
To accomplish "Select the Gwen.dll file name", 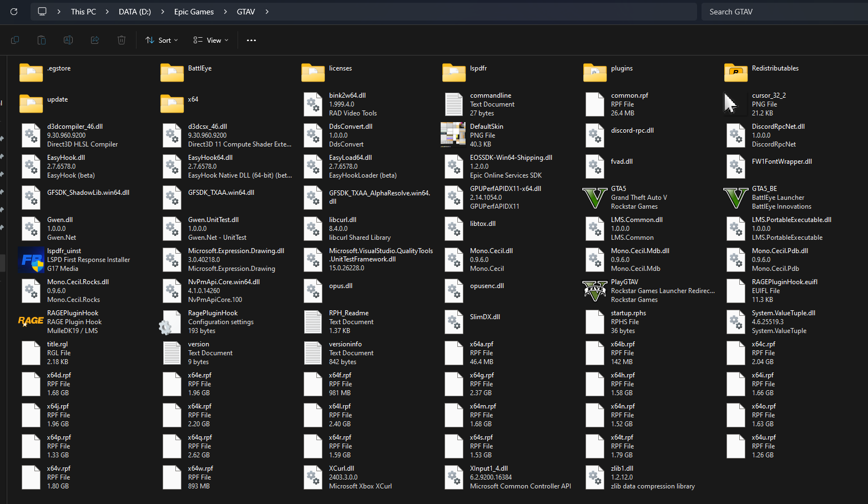I will [60, 220].
